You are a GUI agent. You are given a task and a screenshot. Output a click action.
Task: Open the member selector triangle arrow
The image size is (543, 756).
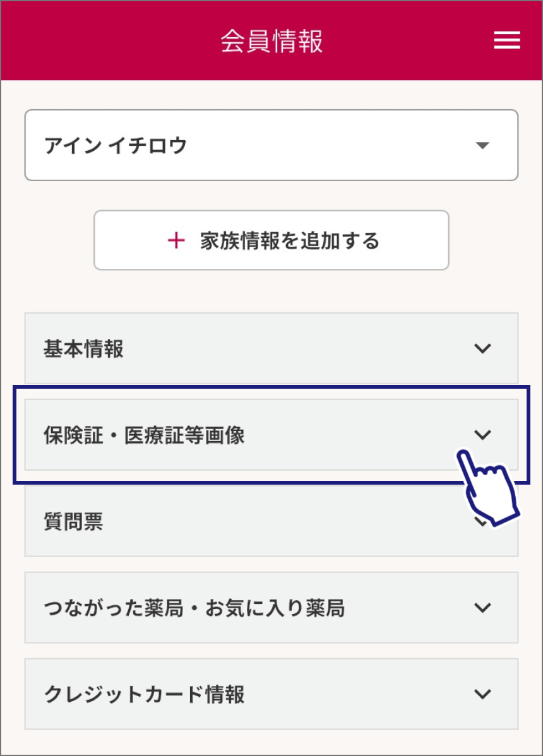(x=482, y=146)
